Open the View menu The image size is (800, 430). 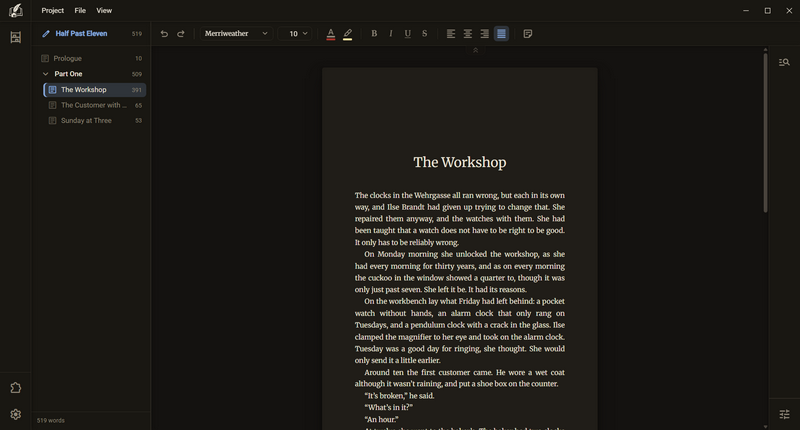tap(104, 10)
